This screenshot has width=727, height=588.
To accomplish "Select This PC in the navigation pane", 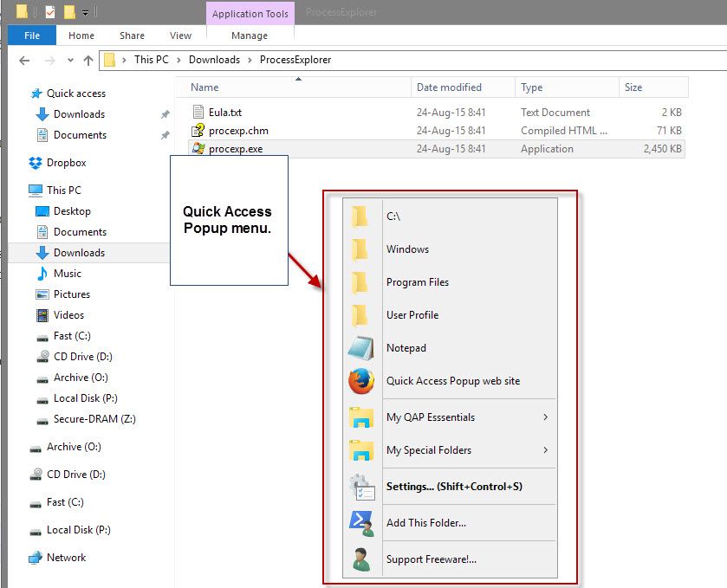I will (x=64, y=190).
